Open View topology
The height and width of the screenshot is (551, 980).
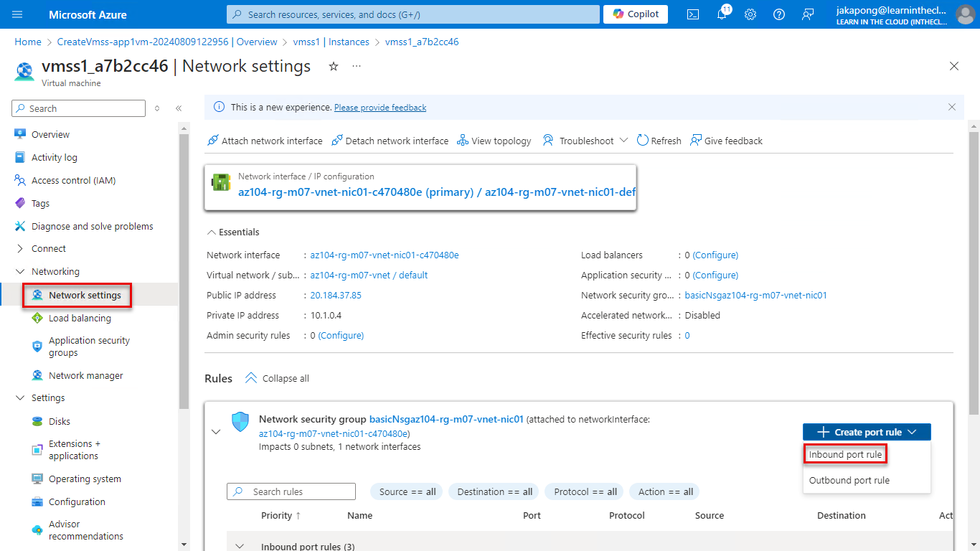494,141
